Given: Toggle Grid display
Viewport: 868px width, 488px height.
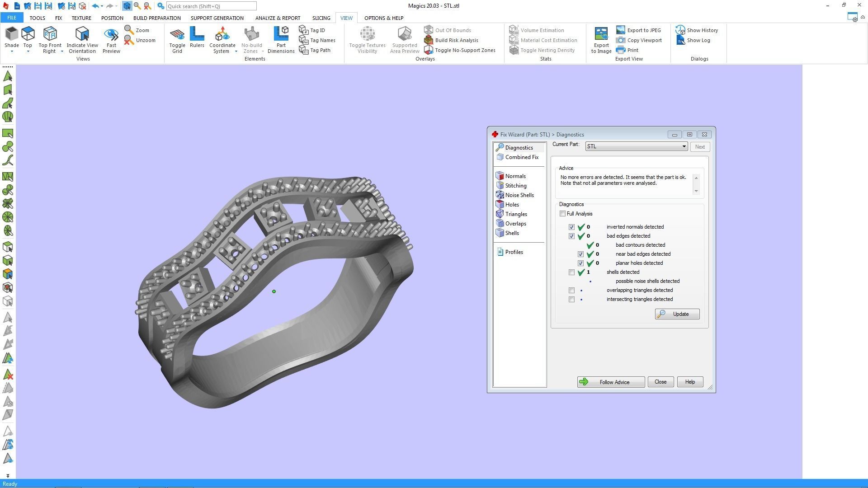Looking at the screenshot, I should click(177, 40).
